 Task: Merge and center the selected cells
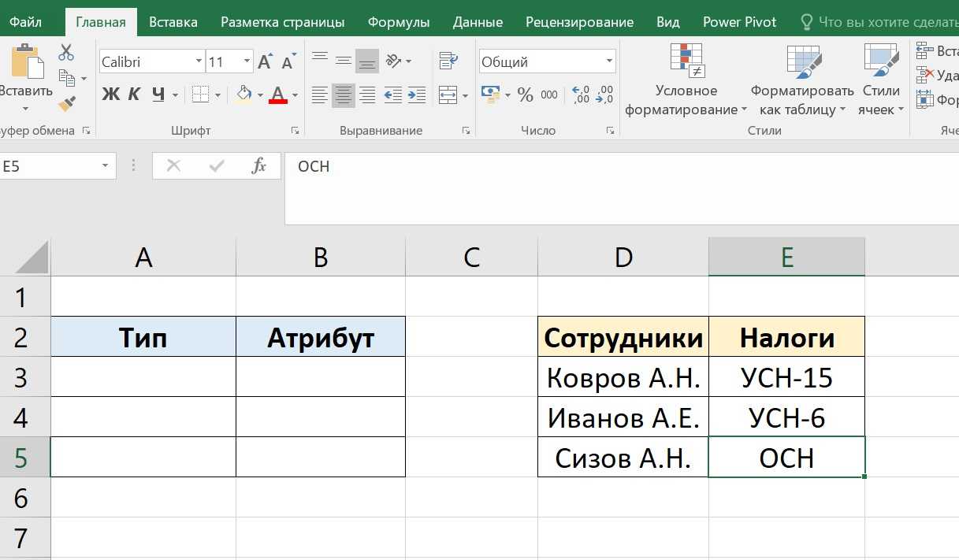pyautogui.click(x=448, y=95)
